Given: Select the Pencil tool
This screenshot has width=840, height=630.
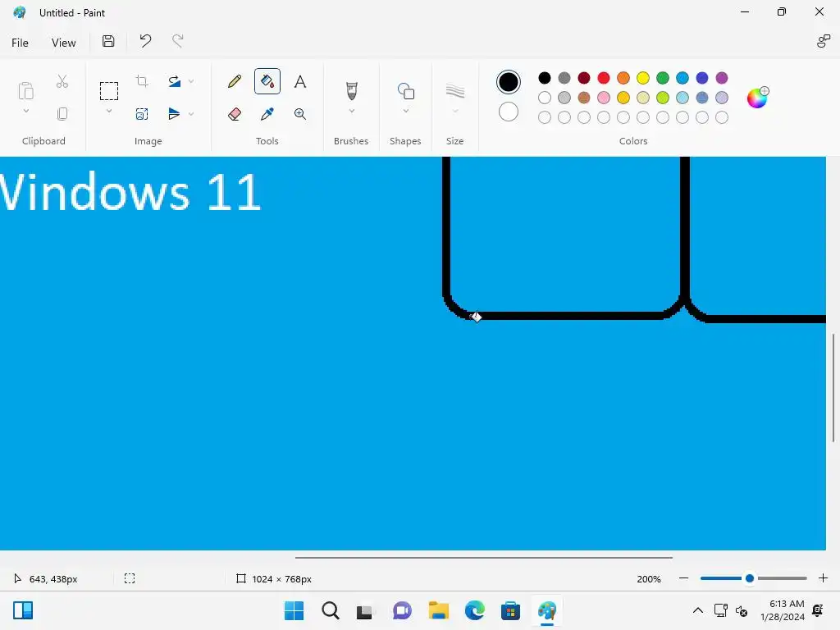Looking at the screenshot, I should point(234,81).
